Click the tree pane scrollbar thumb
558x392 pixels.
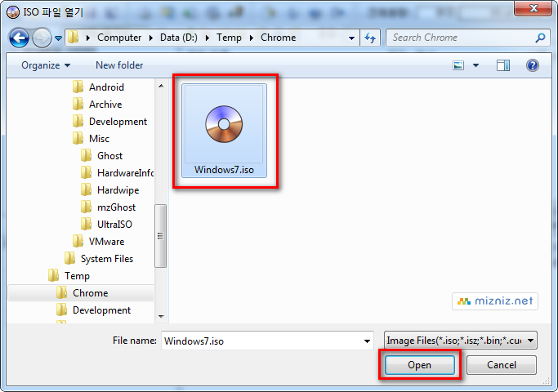click(x=160, y=235)
